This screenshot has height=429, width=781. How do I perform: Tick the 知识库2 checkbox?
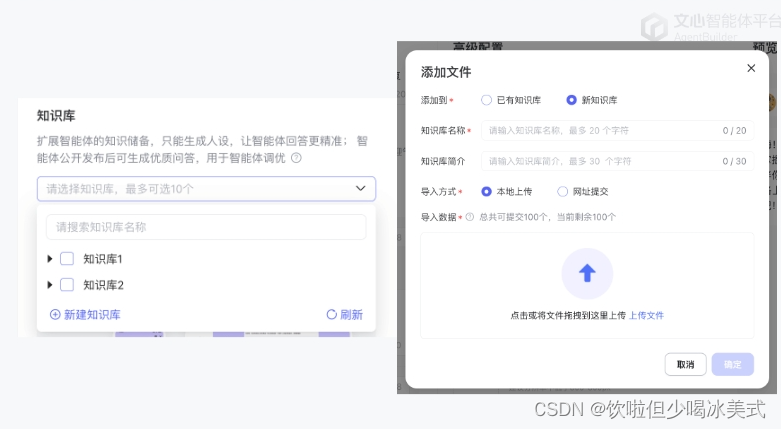(67, 285)
